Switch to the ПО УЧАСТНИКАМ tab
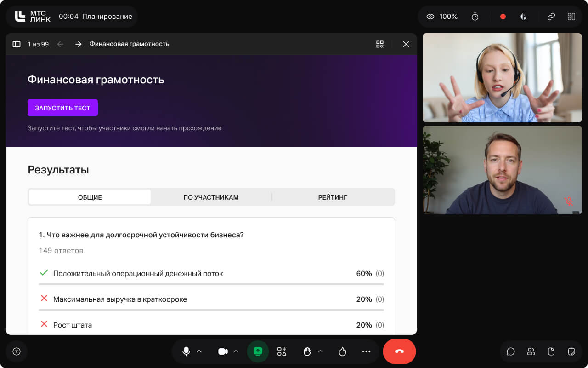This screenshot has width=588, height=368. point(211,197)
